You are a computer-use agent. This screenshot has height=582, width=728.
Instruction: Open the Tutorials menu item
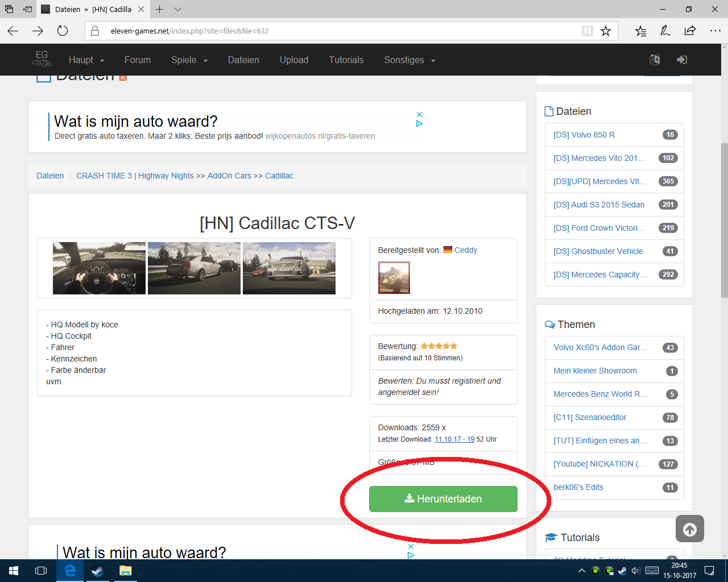(346, 60)
